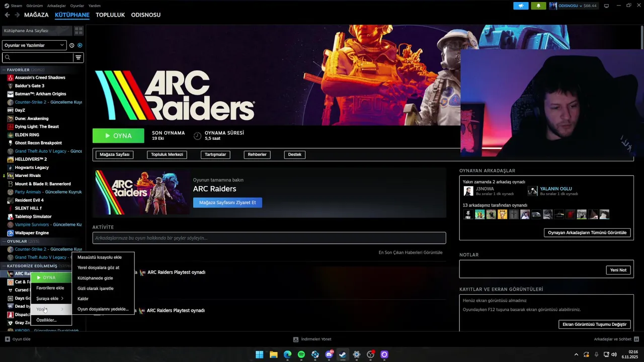
Task: Open the advanced filter options icon
Action: click(78, 57)
